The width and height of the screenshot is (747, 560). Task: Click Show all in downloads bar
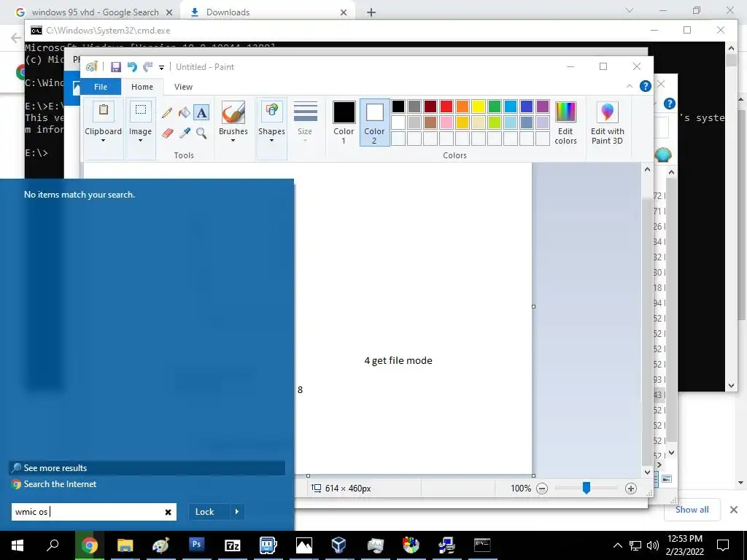[x=692, y=510]
